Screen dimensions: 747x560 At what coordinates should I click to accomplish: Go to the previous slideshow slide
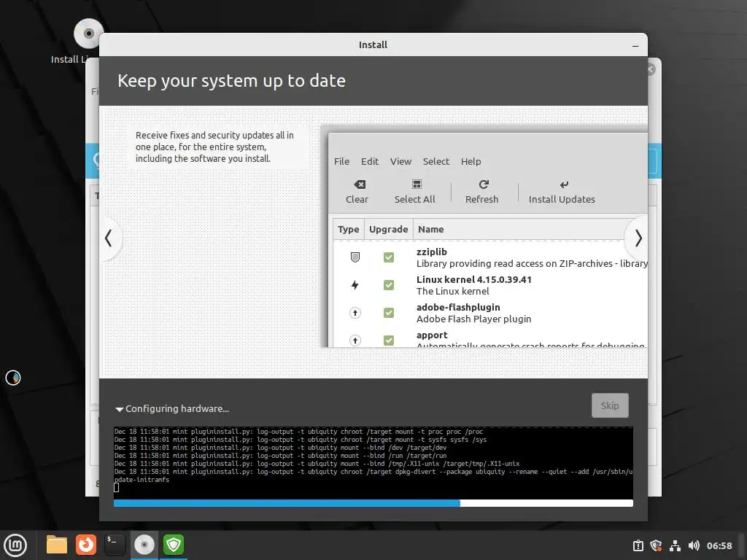click(x=109, y=238)
